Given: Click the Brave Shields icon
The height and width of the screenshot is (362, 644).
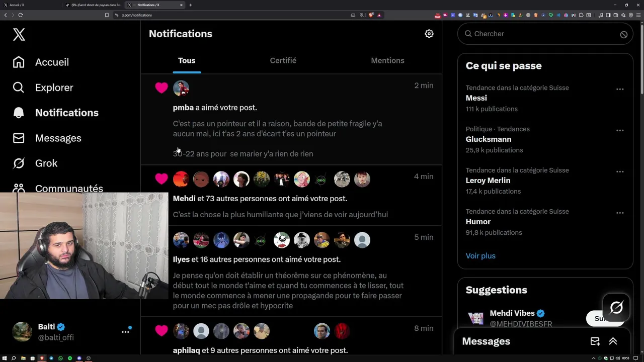Looking at the screenshot, I should click(371, 15).
